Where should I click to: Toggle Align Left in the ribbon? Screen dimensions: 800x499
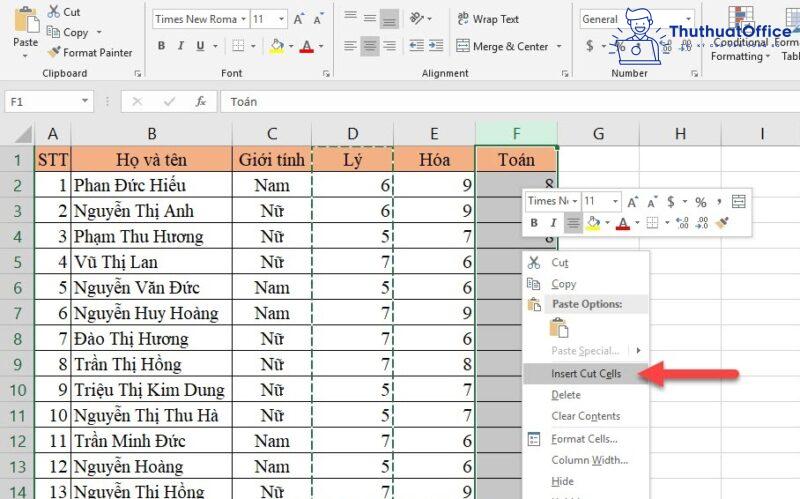pos(350,46)
